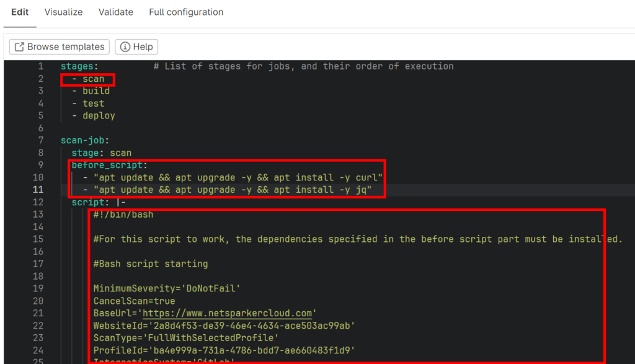Click the 'scan-job:' label on line 7
This screenshot has height=364, width=635.
(81, 140)
